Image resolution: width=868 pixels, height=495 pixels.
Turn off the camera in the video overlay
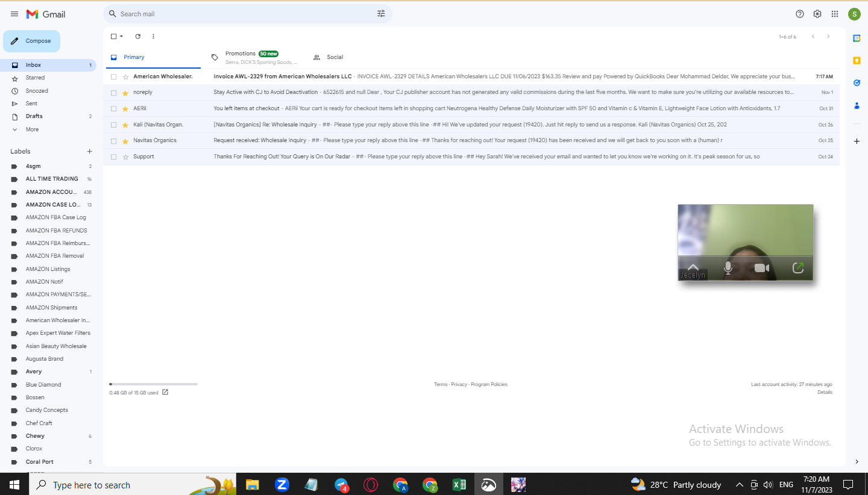[x=762, y=268]
